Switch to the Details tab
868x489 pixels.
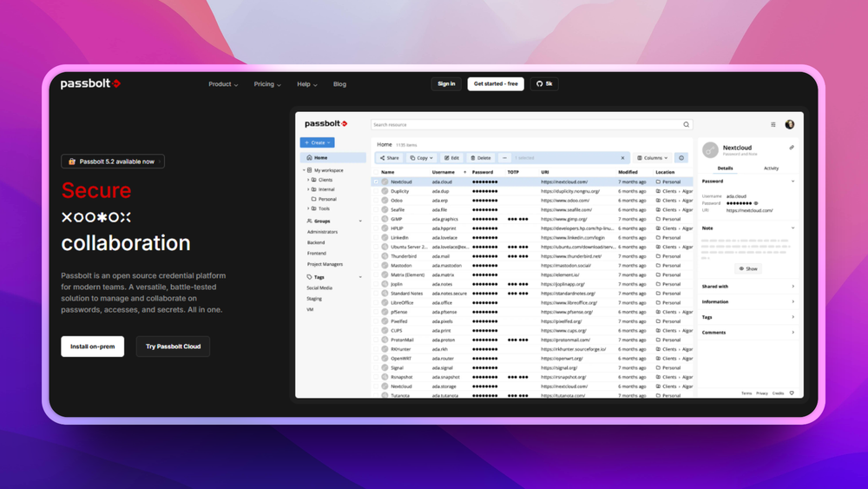pyautogui.click(x=725, y=169)
